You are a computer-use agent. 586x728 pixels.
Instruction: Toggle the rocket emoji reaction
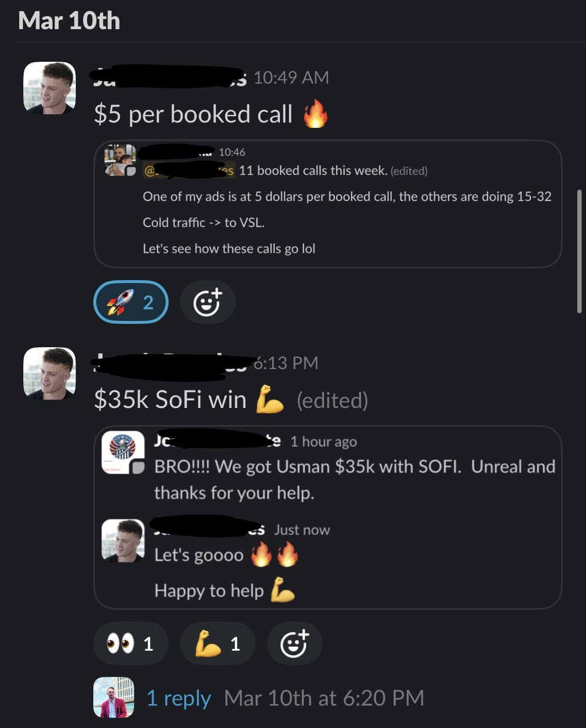131,302
